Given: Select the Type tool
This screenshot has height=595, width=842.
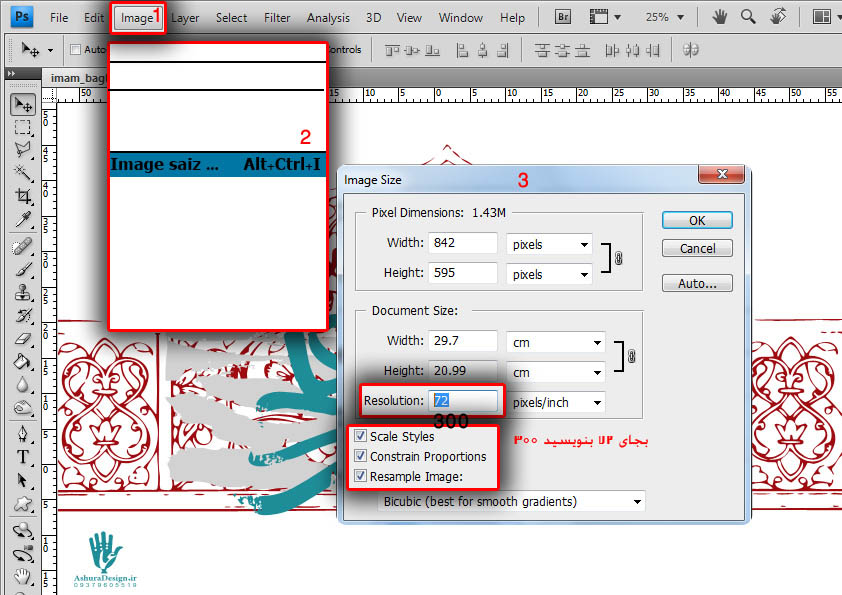Looking at the screenshot, I should coord(23,457).
